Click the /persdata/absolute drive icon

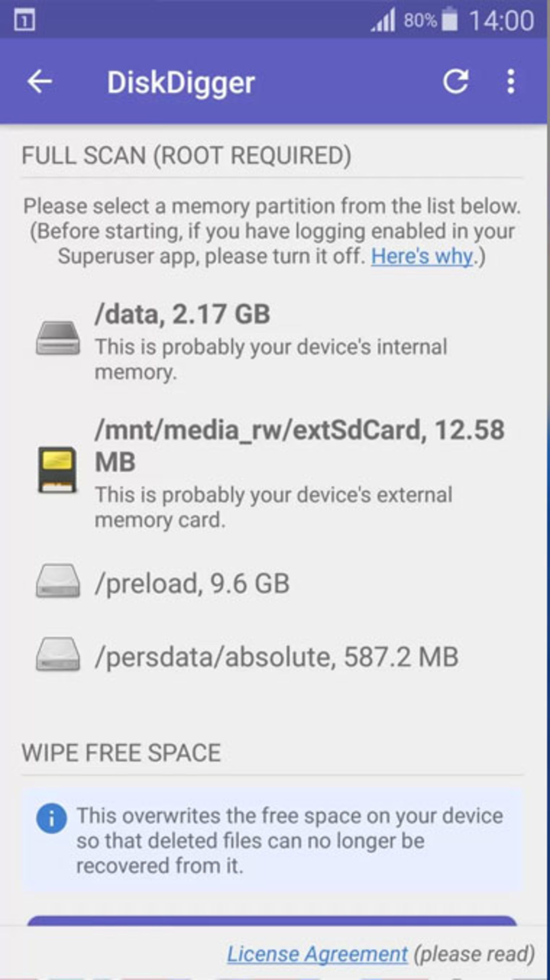pos(58,654)
